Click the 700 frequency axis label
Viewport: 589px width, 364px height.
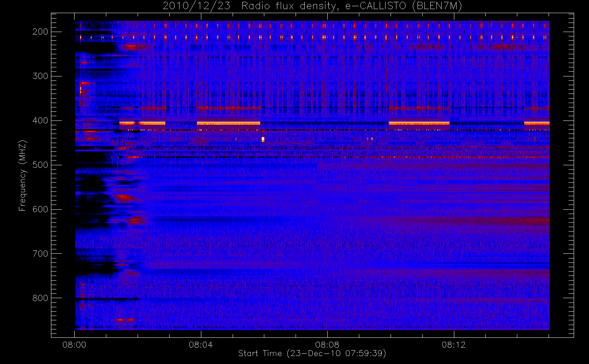tap(40, 254)
